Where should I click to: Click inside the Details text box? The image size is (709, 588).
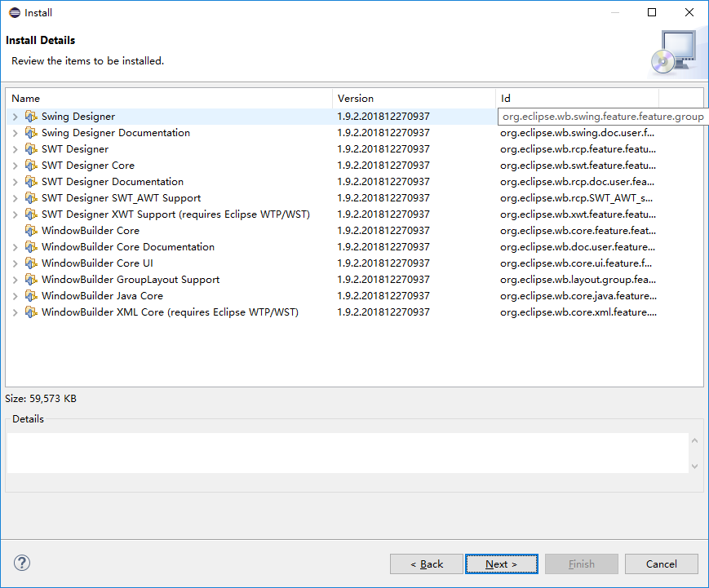coord(348,453)
